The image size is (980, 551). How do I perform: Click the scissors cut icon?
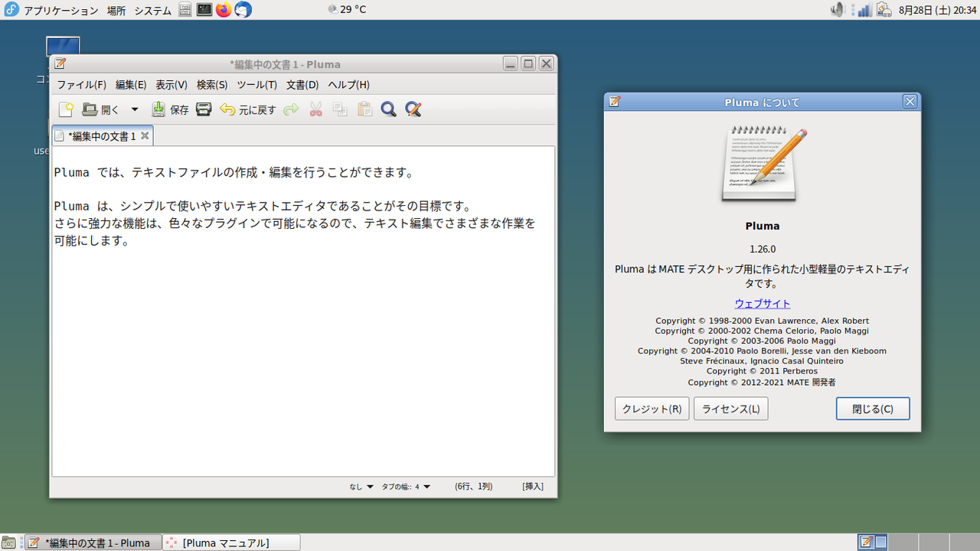315,109
